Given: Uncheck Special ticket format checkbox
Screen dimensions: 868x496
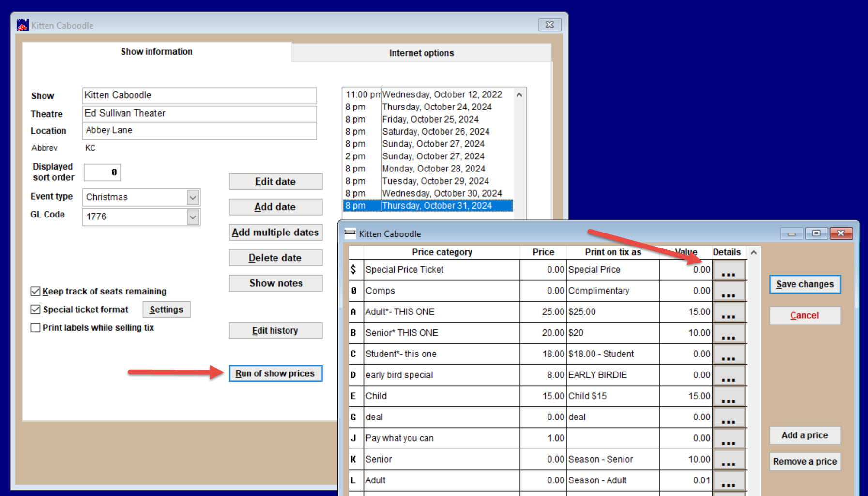Looking at the screenshot, I should click(x=35, y=309).
